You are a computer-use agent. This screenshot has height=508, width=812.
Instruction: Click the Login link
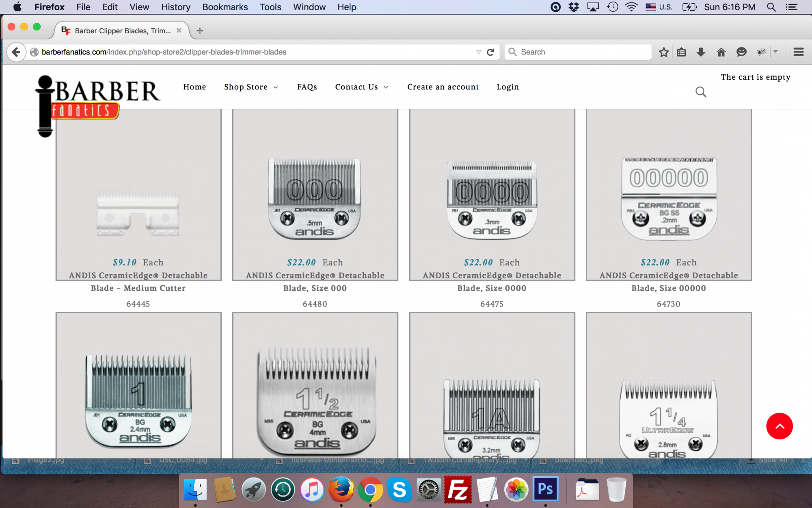tap(508, 87)
